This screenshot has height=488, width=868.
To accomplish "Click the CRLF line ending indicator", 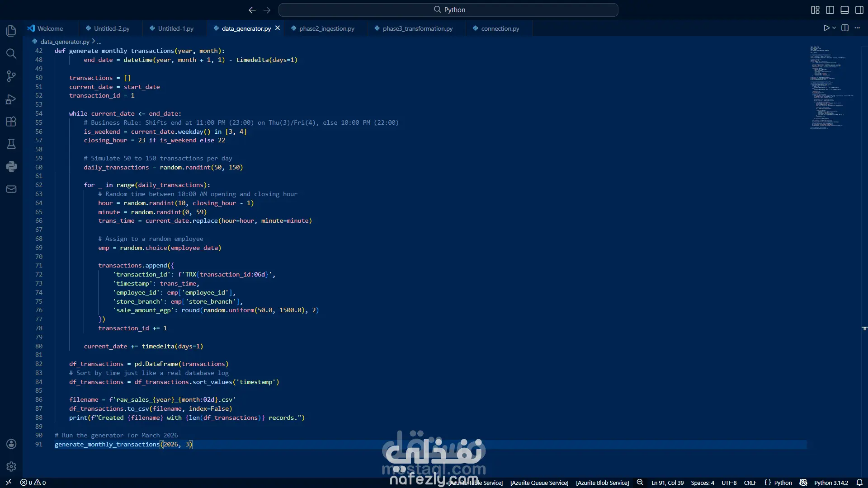I will [x=750, y=483].
